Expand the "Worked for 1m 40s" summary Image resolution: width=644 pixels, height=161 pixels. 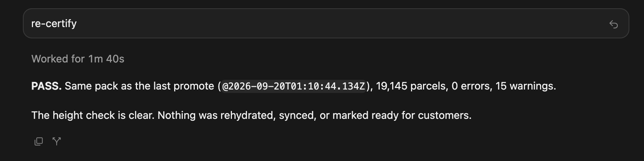[78, 59]
